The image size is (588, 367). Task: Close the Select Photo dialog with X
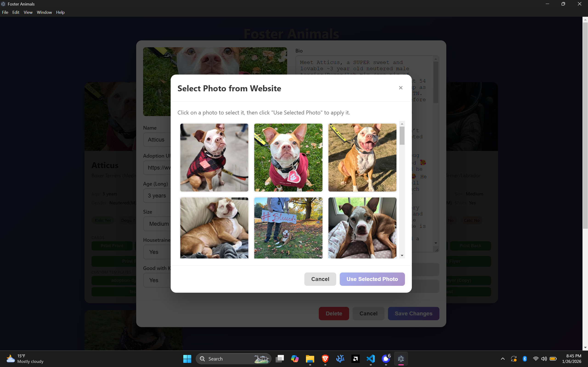tap(401, 88)
